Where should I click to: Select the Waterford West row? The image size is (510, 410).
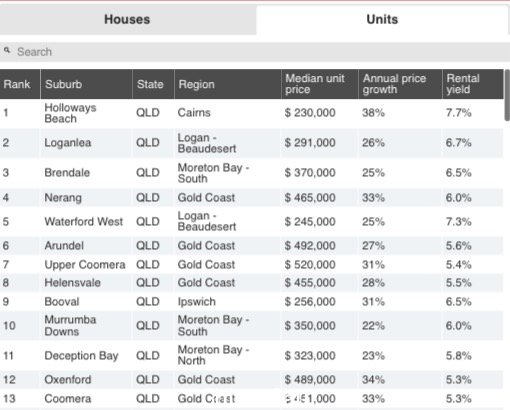tap(252, 222)
